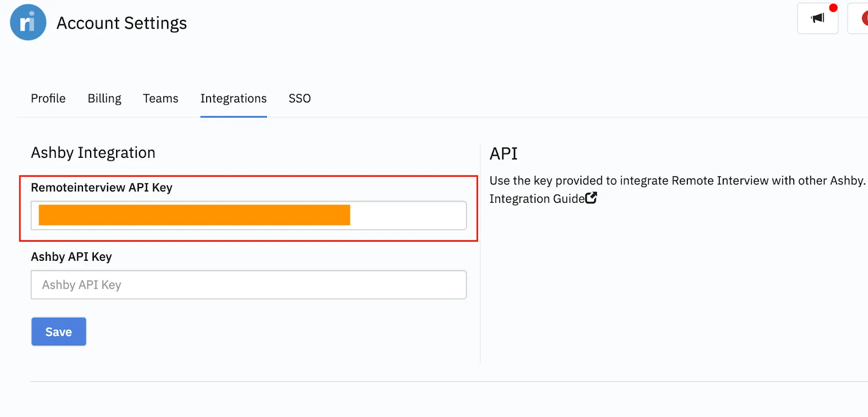Click the Remoteinterview API Key field
The height and width of the screenshot is (417, 868).
(x=248, y=215)
